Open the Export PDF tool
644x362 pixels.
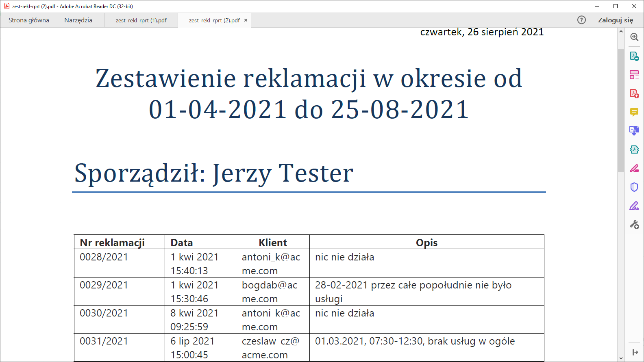634,56
